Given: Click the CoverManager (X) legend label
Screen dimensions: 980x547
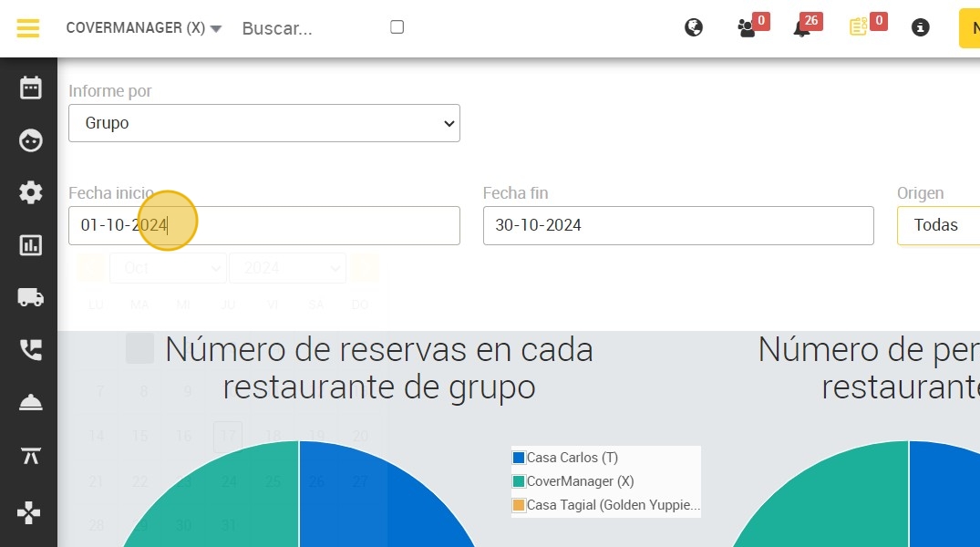Looking at the screenshot, I should (x=580, y=481).
